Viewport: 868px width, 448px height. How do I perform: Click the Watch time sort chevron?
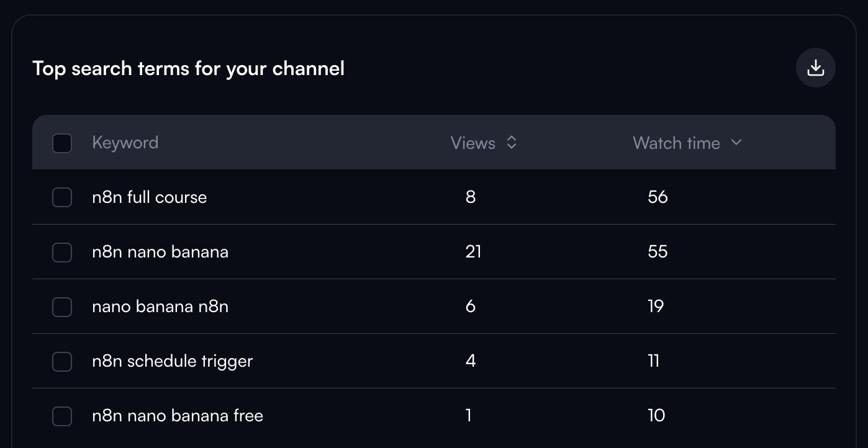pyautogui.click(x=736, y=142)
